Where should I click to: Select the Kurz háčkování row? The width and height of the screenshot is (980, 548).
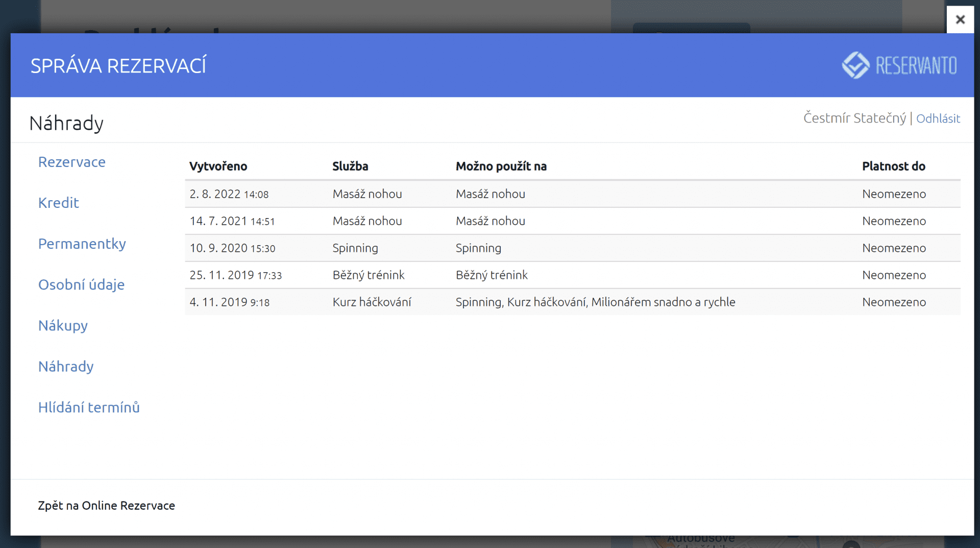572,302
